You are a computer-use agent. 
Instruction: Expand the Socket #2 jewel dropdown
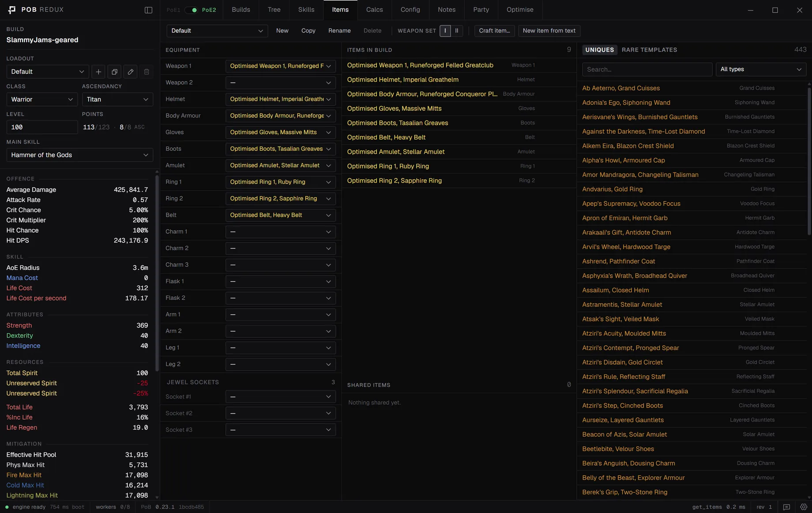tap(281, 413)
